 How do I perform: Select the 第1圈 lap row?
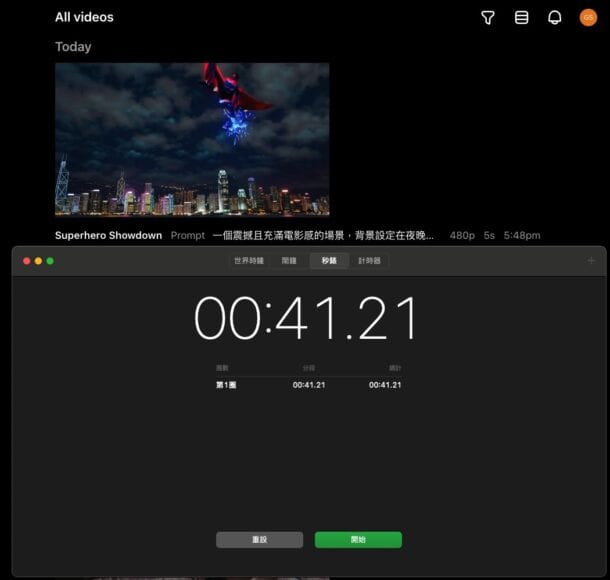click(x=308, y=384)
